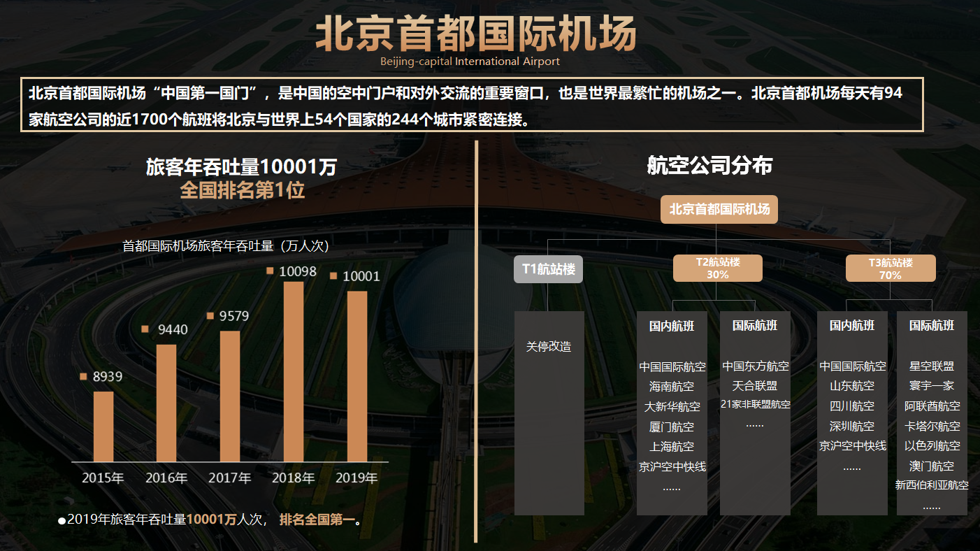This screenshot has height=551, width=980.
Task: Select the T2航站楼 30% box
Action: (718, 269)
